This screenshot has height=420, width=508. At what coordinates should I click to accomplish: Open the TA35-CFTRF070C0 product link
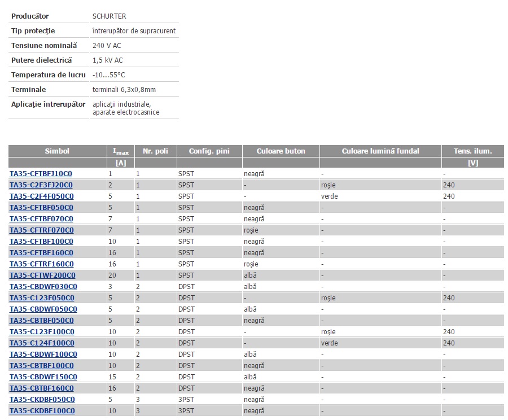click(x=41, y=230)
